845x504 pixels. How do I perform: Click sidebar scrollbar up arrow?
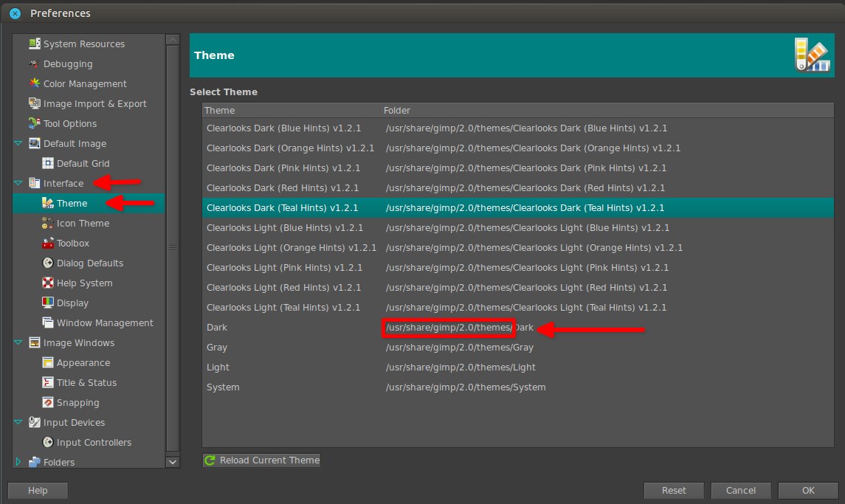point(173,40)
